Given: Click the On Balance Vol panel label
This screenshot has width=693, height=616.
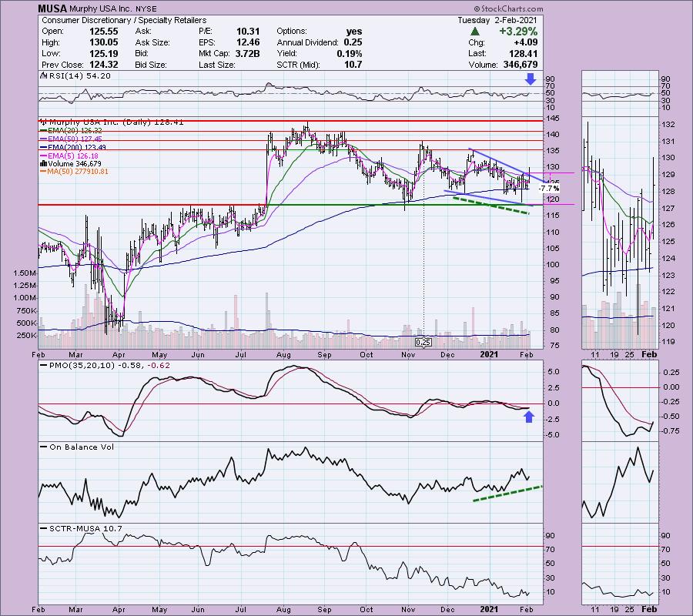Looking at the screenshot, I should point(77,447).
